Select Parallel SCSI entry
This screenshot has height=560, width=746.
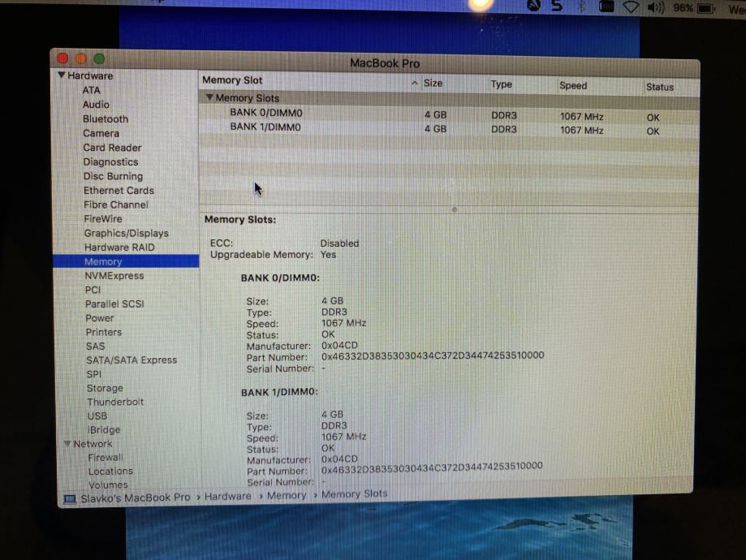click(114, 304)
